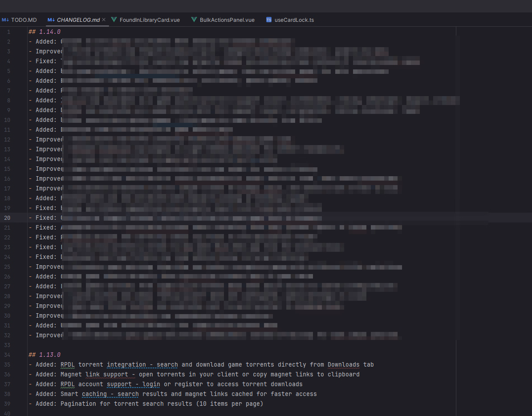Open the useCardLock.ts tab

pos(290,20)
